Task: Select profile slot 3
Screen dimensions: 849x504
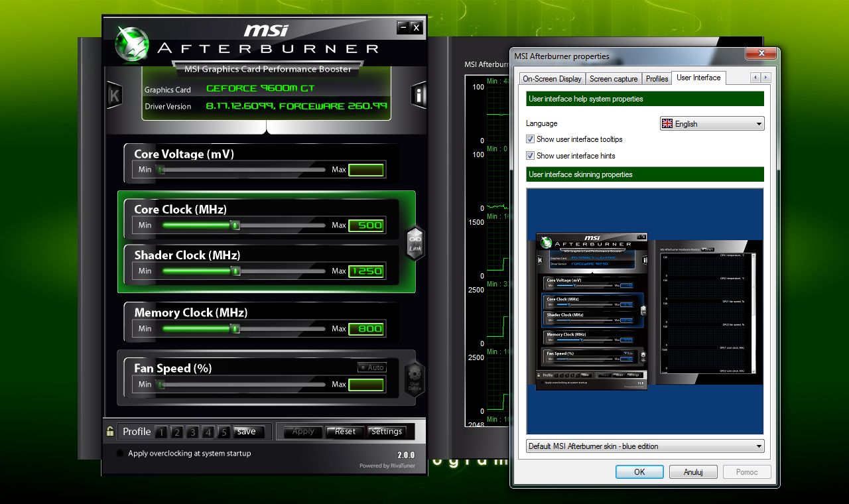Action: (x=192, y=432)
